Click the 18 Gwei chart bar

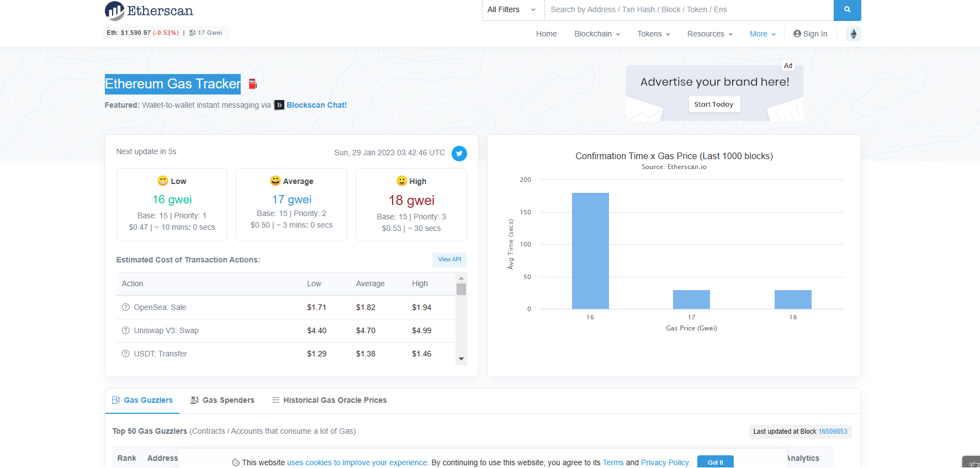pyautogui.click(x=793, y=299)
